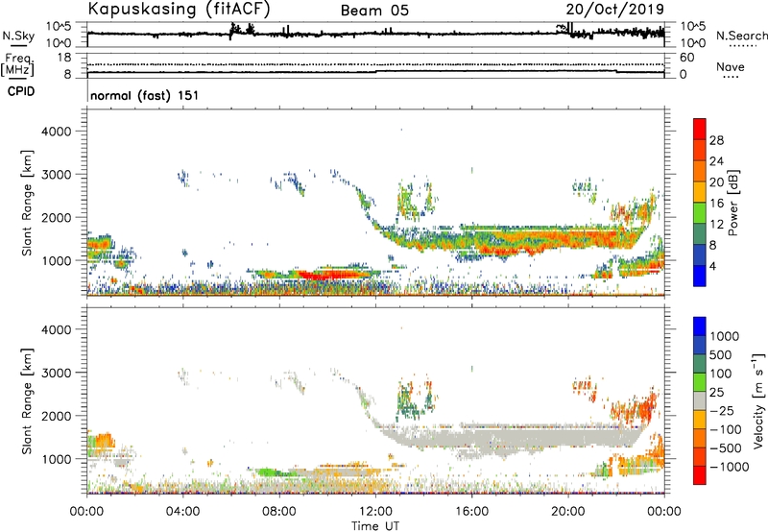Pick the red top segment of the Power color bar
This screenshot has height=532, width=768.
click(x=700, y=130)
